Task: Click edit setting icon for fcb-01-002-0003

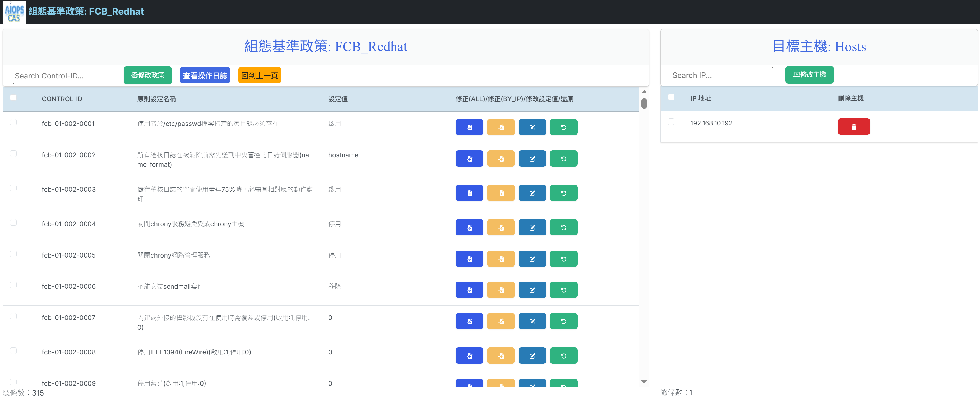Action: [x=532, y=193]
